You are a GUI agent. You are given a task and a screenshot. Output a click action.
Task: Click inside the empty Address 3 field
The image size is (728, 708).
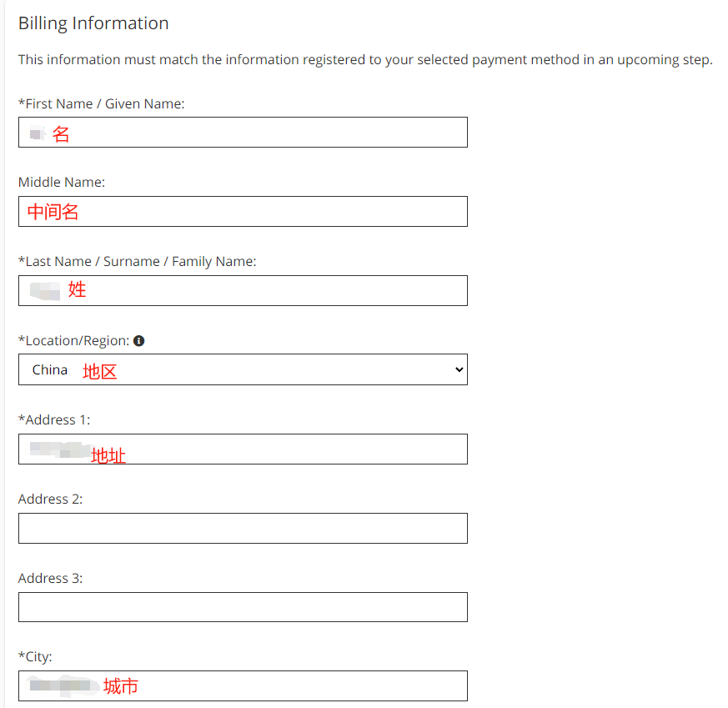243,607
